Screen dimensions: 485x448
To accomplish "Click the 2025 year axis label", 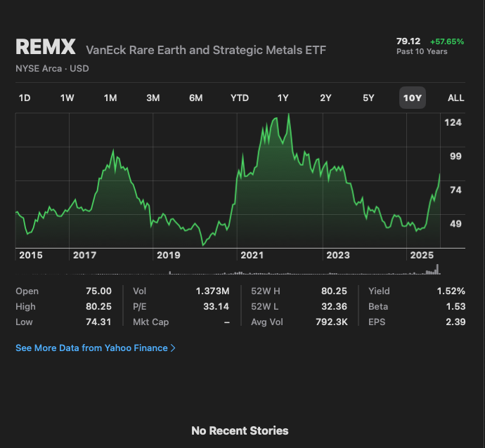I will [x=422, y=255].
